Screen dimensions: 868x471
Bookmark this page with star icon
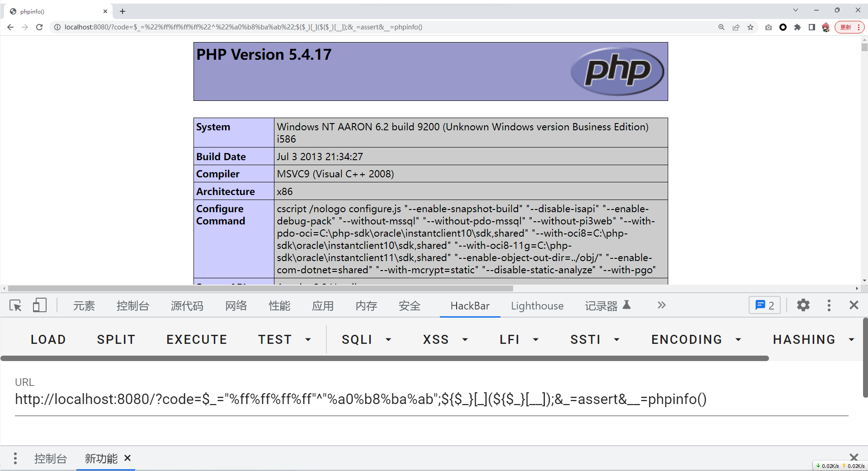(x=750, y=27)
